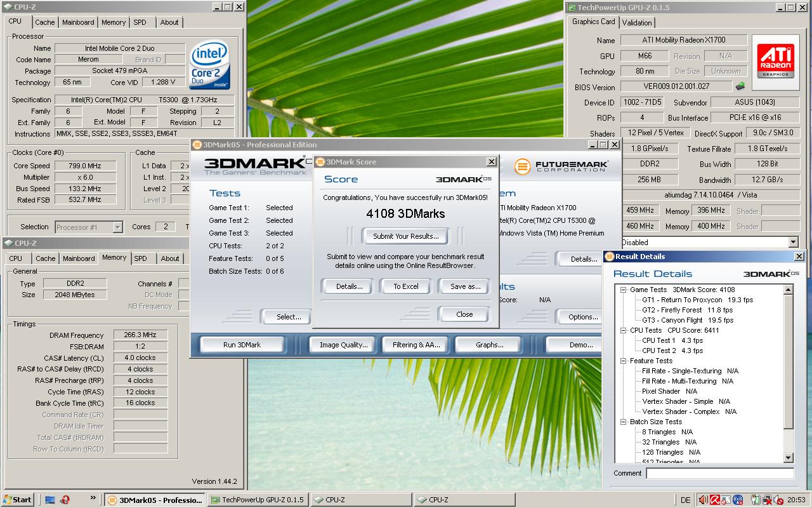
Task: Click the orange speaker tray icon
Action: (x=703, y=500)
